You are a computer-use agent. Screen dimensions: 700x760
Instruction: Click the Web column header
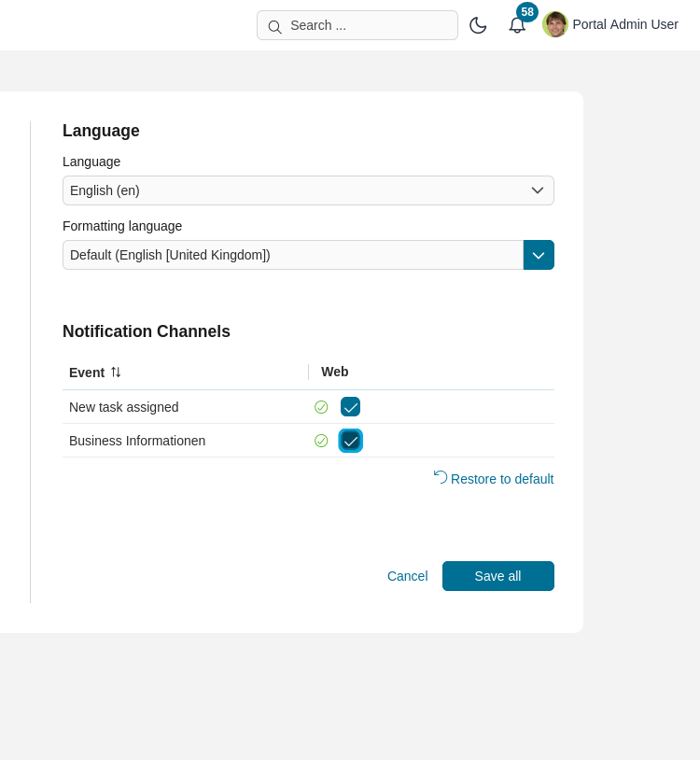(334, 372)
